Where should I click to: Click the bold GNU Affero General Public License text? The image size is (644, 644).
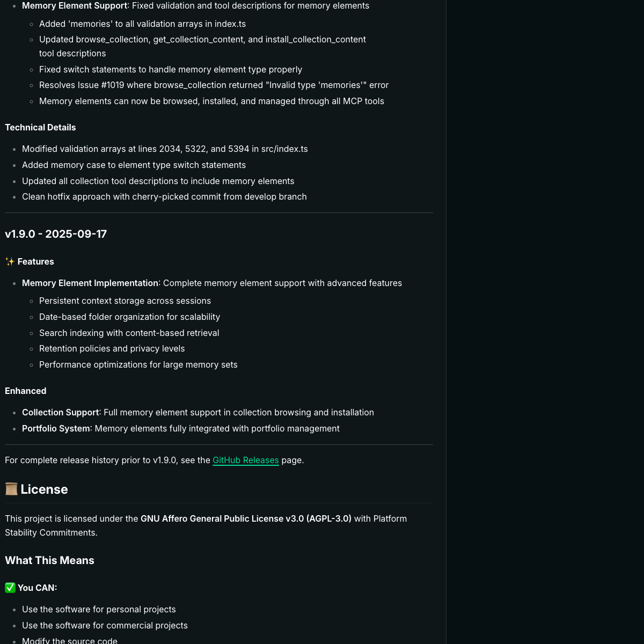pyautogui.click(x=246, y=519)
